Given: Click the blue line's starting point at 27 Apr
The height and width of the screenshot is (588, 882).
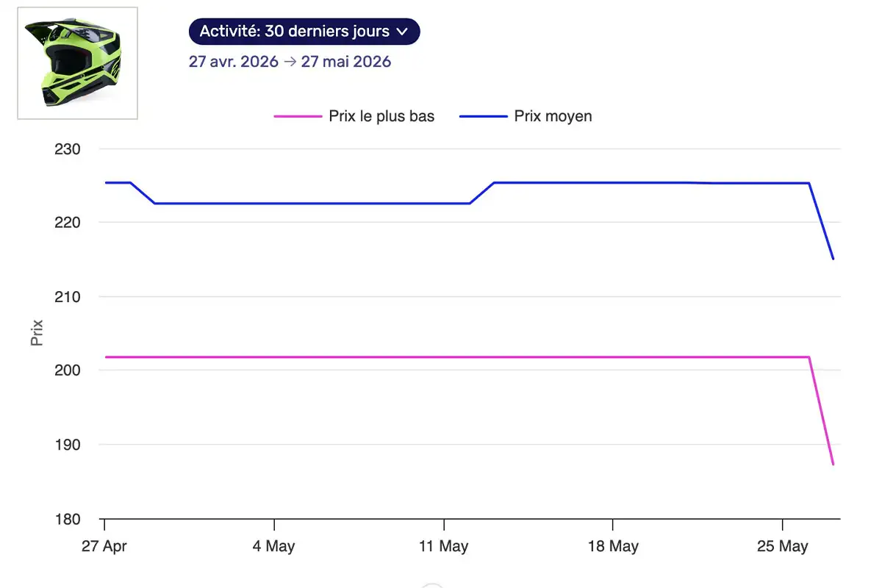Looking at the screenshot, I should click(x=105, y=182).
